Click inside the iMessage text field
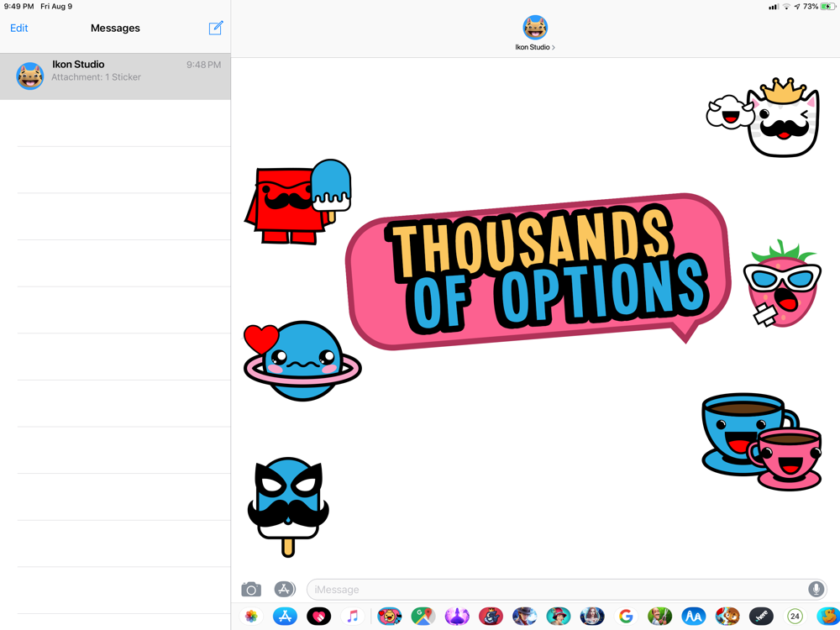Viewport: 840px width, 630px height. [x=554, y=590]
